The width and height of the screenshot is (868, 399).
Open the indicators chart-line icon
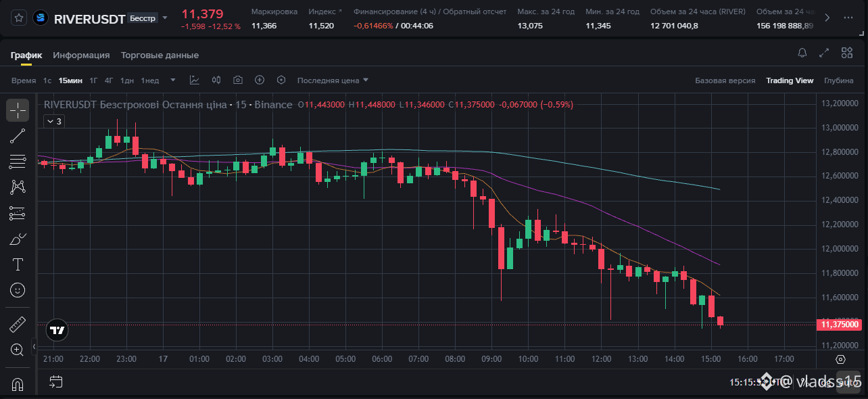coord(195,80)
